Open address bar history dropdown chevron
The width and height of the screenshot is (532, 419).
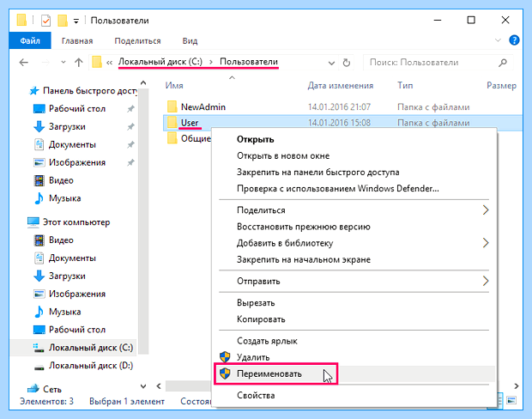pos(331,64)
